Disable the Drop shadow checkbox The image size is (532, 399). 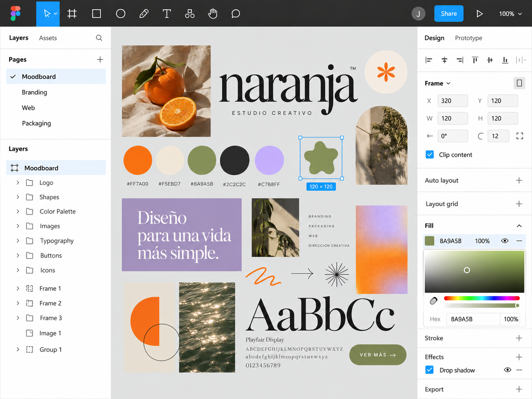pyautogui.click(x=429, y=370)
